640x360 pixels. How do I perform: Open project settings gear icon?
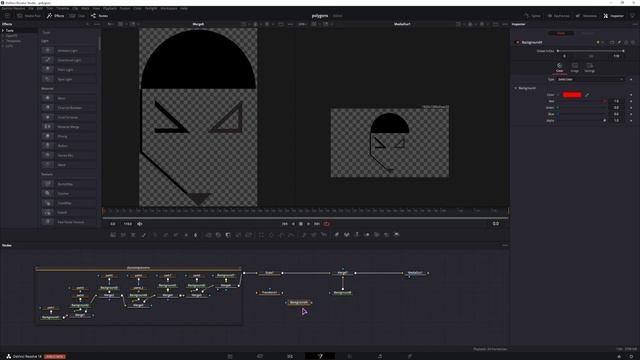(631, 356)
